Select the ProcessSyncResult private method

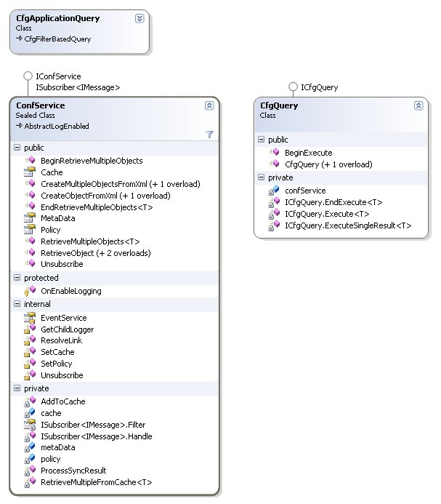click(x=73, y=471)
